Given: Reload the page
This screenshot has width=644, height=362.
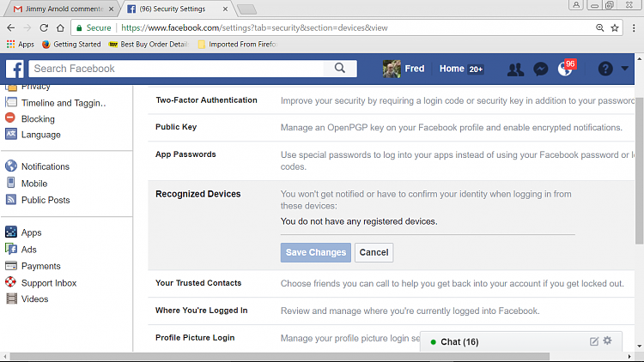Looking at the screenshot, I should point(44,28).
